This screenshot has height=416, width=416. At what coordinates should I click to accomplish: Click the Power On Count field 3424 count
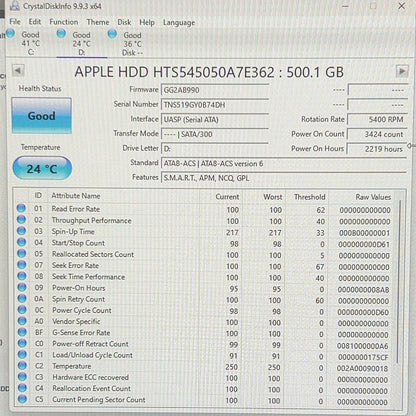[377, 134]
